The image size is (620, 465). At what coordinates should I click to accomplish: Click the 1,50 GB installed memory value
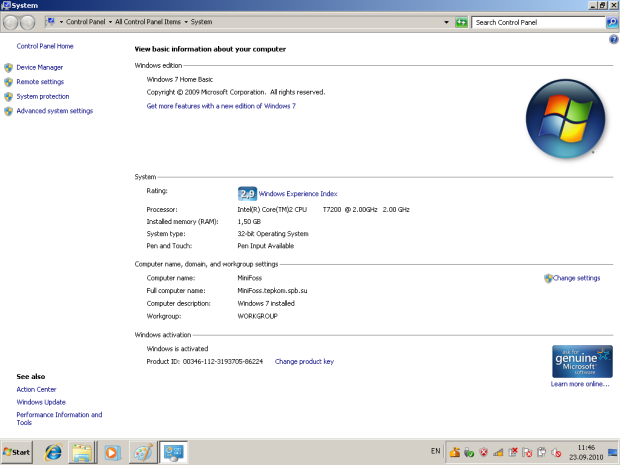249,221
